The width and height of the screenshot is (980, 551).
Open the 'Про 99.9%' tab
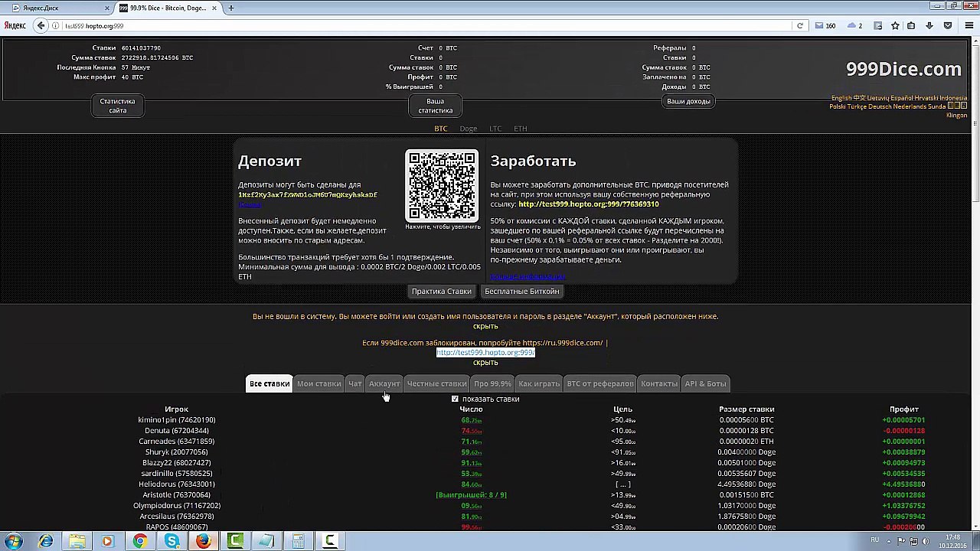(492, 383)
